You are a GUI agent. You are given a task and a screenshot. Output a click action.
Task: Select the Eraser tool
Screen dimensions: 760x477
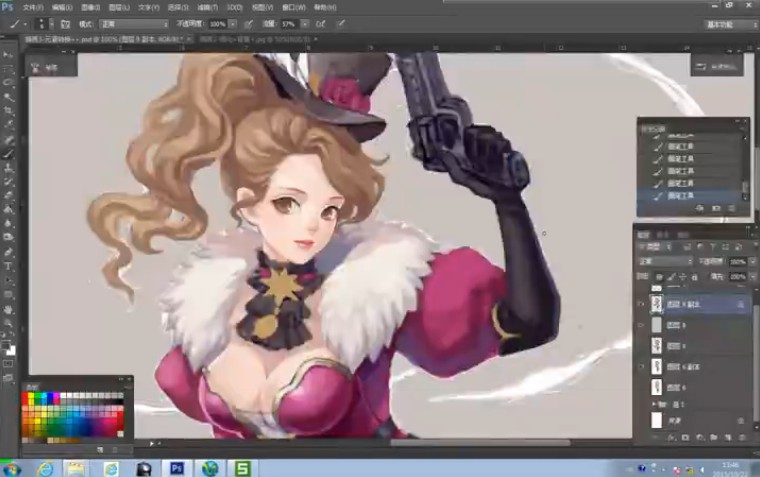point(8,196)
